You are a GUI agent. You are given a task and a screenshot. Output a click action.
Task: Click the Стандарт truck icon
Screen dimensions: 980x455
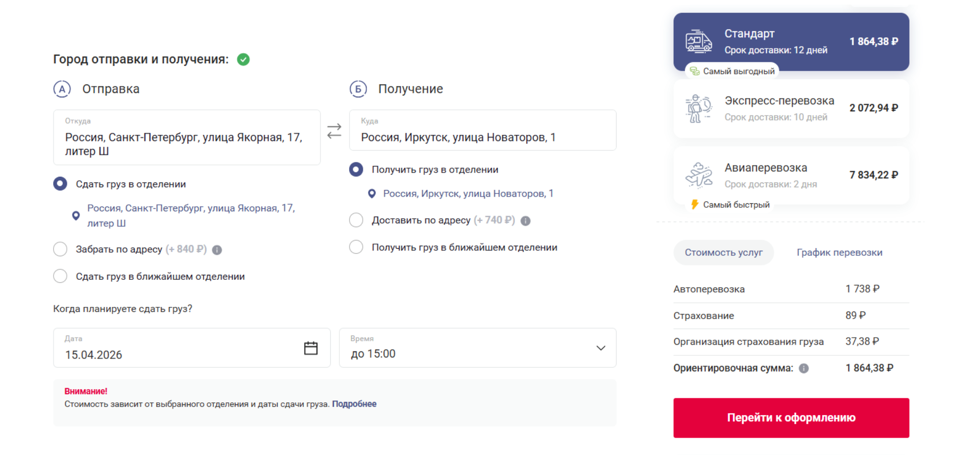click(x=699, y=41)
